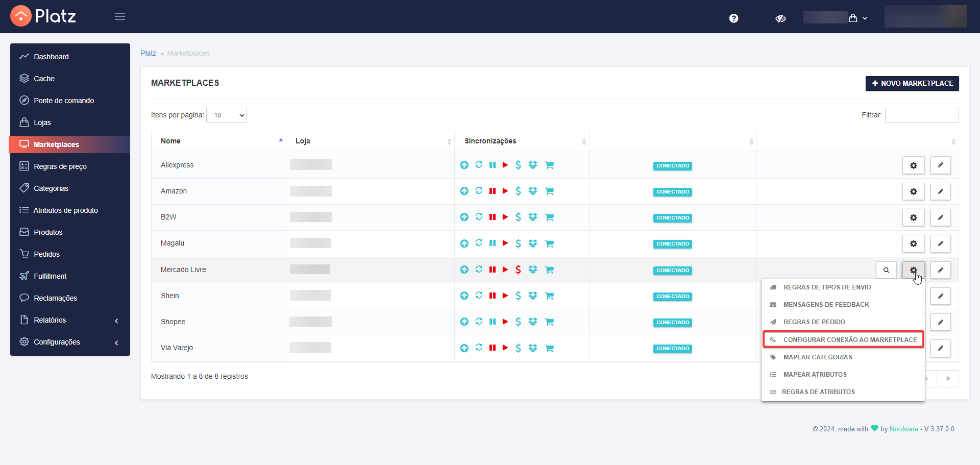Edit Via Varejo with pencil icon
980x465 pixels.
coord(940,348)
